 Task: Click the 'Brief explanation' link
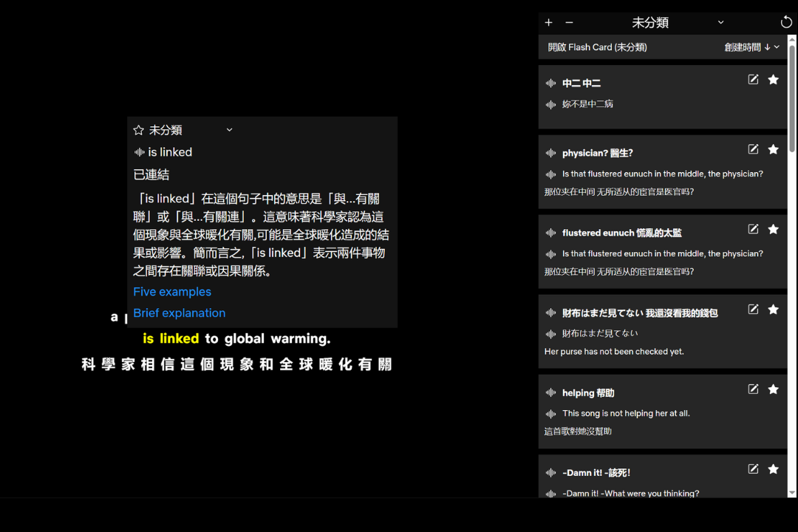[x=180, y=313]
